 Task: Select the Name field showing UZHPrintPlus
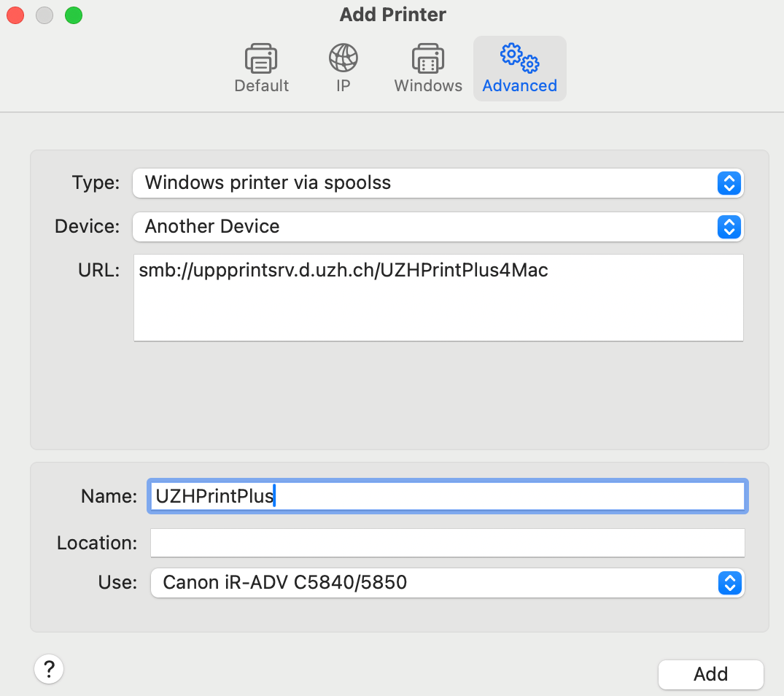(447, 495)
